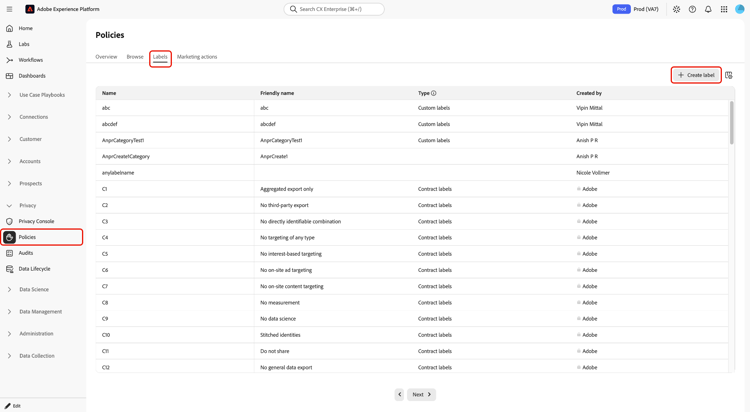Click the previous page arrow button
Image resolution: width=750 pixels, height=412 pixels.
[399, 394]
